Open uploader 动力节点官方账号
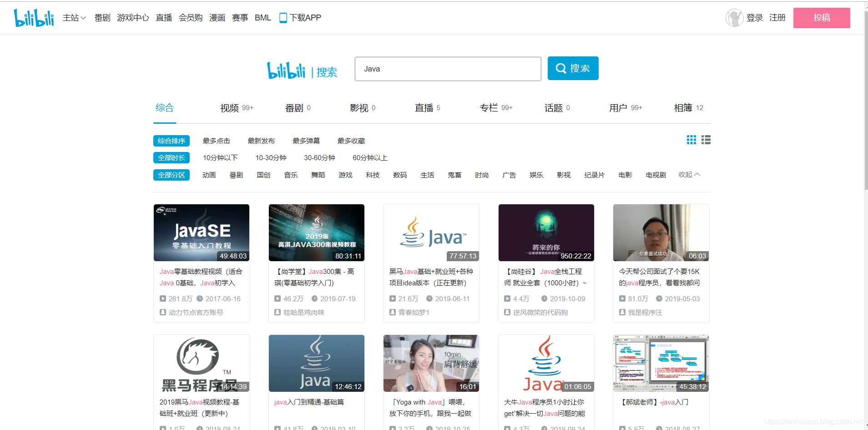Screen dimensions: 868x430 click(x=196, y=313)
